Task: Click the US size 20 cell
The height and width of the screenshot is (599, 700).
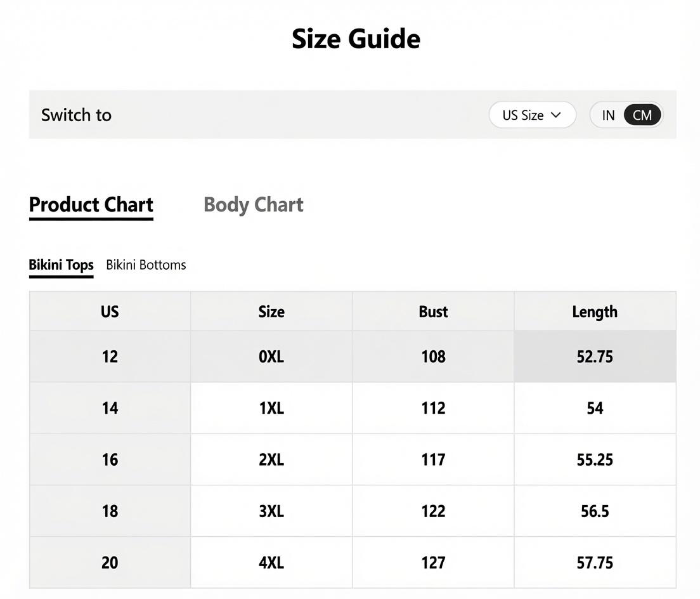Action: (x=110, y=562)
